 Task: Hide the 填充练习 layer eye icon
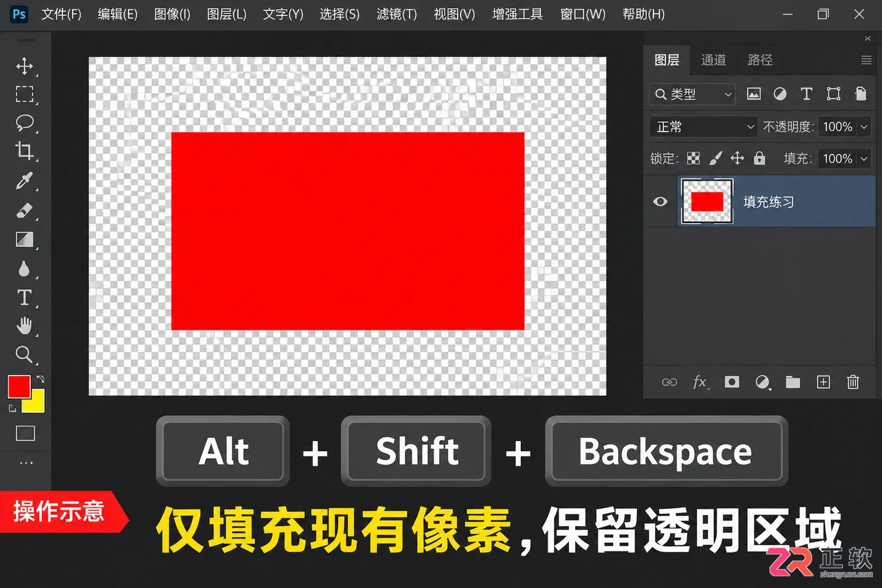click(660, 202)
